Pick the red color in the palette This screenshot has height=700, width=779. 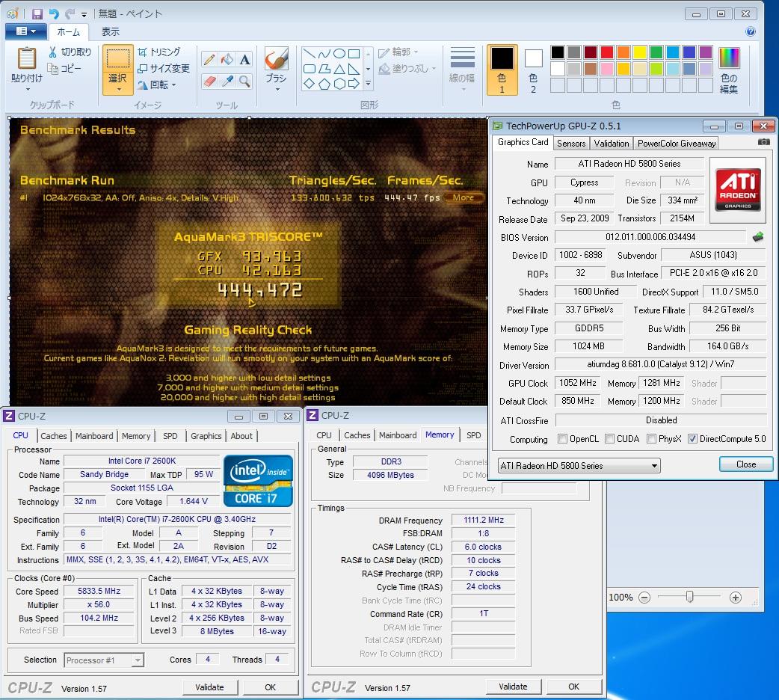point(606,52)
